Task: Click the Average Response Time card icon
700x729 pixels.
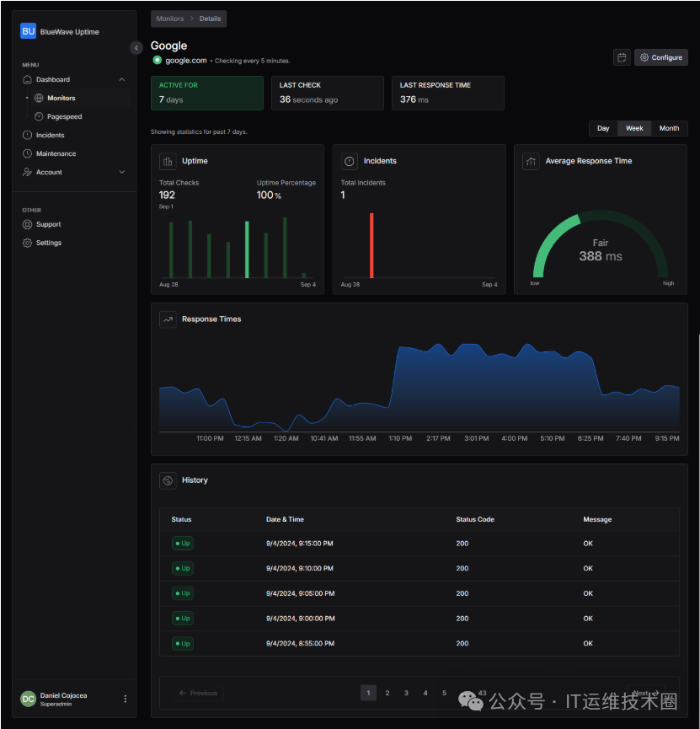Action: tap(532, 161)
